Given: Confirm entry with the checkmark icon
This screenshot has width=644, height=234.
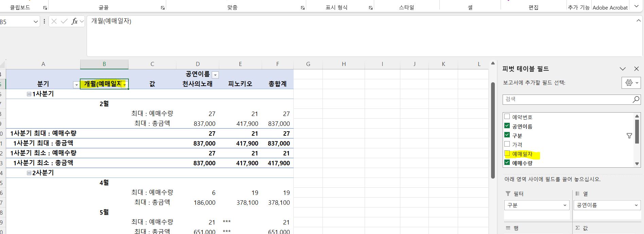Looking at the screenshot, I should 64,21.
